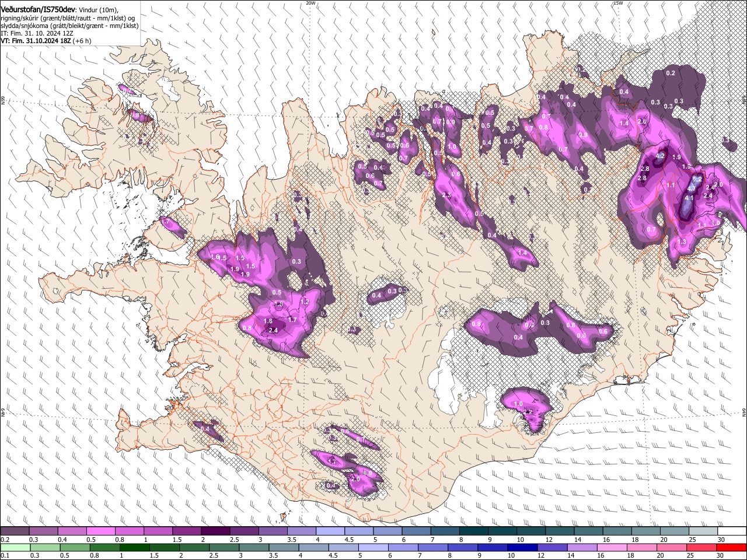Click top legend swatch between 25 and 30
Viewport: 747px width, 560px height.
(x=703, y=531)
